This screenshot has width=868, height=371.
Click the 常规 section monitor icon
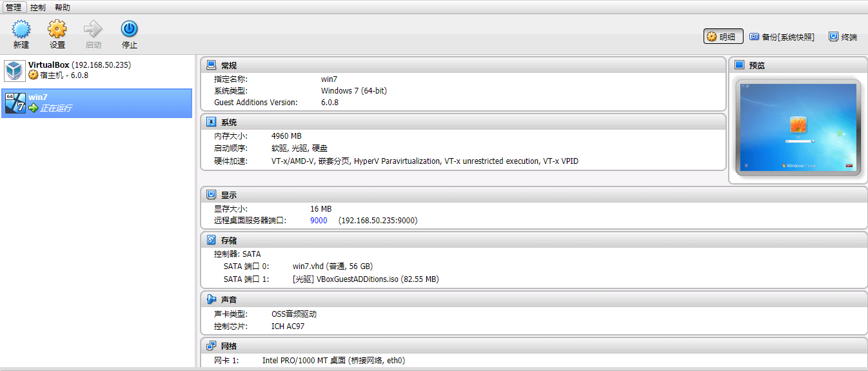click(212, 65)
